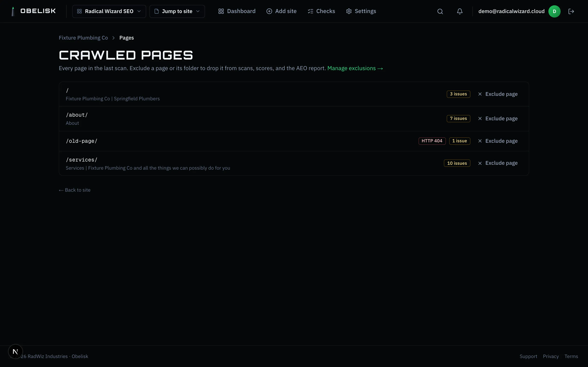
Task: Open the Checks menu item
Action: pyautogui.click(x=321, y=11)
